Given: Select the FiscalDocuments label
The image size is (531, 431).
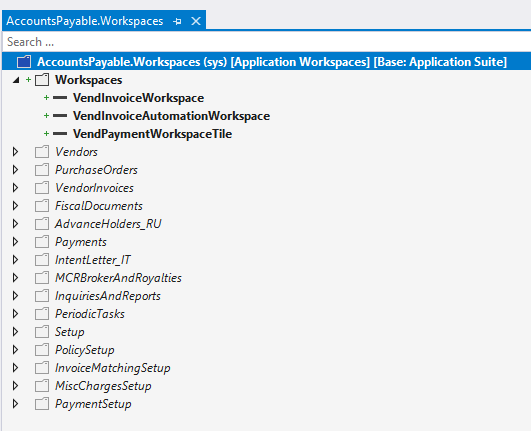Looking at the screenshot, I should point(99,206).
